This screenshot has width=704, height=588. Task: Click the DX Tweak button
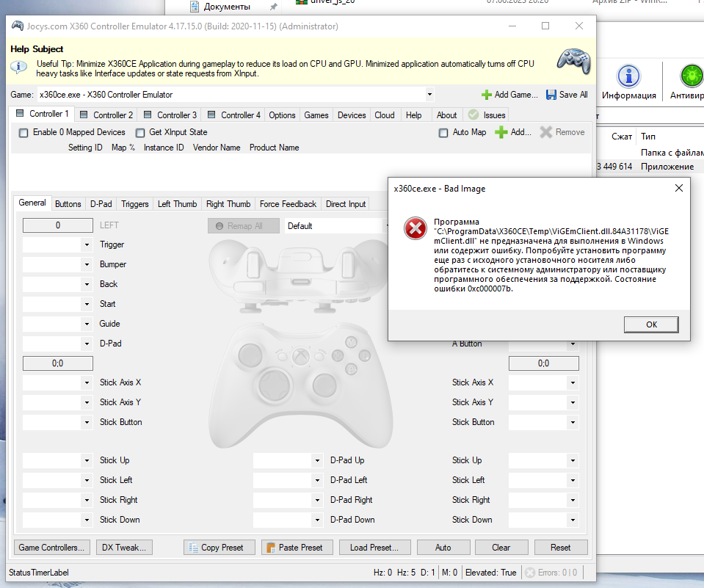[123, 547]
